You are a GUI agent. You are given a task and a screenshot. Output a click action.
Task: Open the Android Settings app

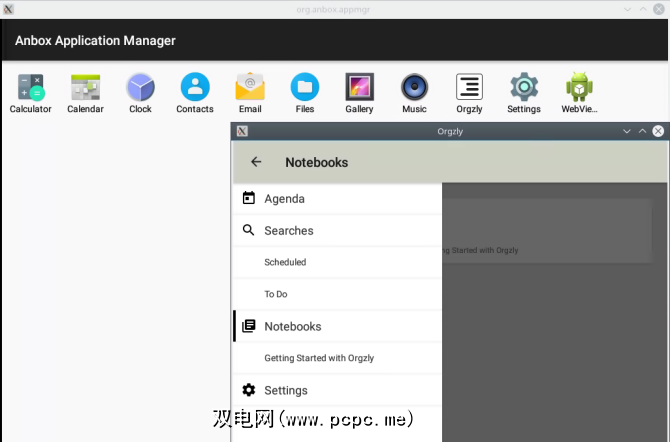click(x=524, y=88)
